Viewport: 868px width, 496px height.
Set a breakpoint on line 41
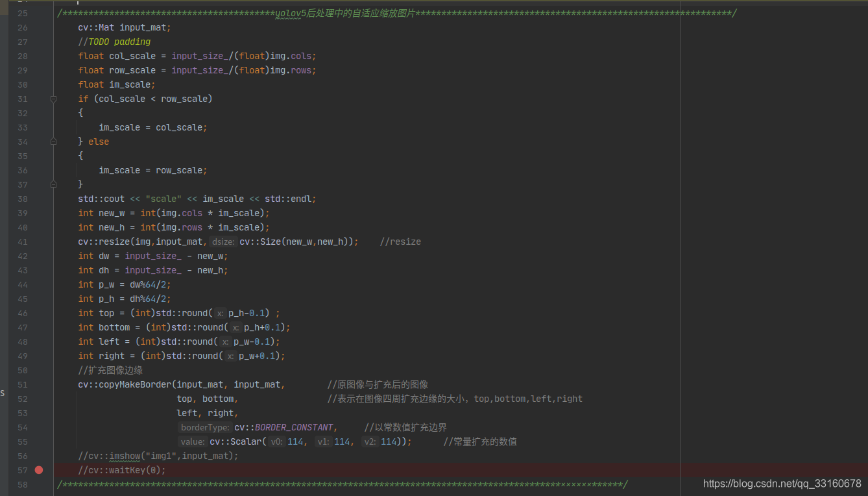click(38, 242)
